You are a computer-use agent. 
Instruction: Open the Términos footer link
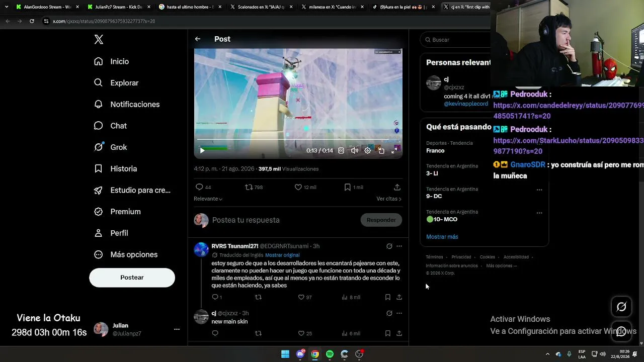pyautogui.click(x=434, y=257)
